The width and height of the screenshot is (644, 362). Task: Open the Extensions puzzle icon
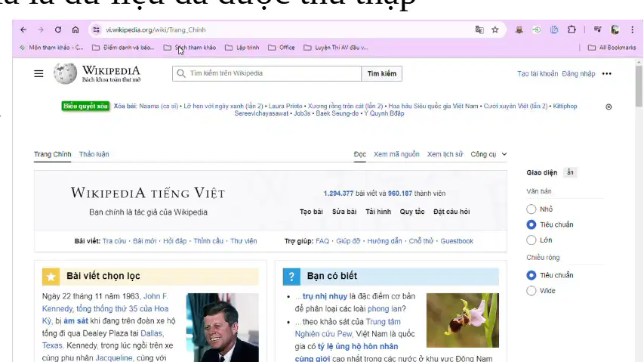click(x=572, y=29)
